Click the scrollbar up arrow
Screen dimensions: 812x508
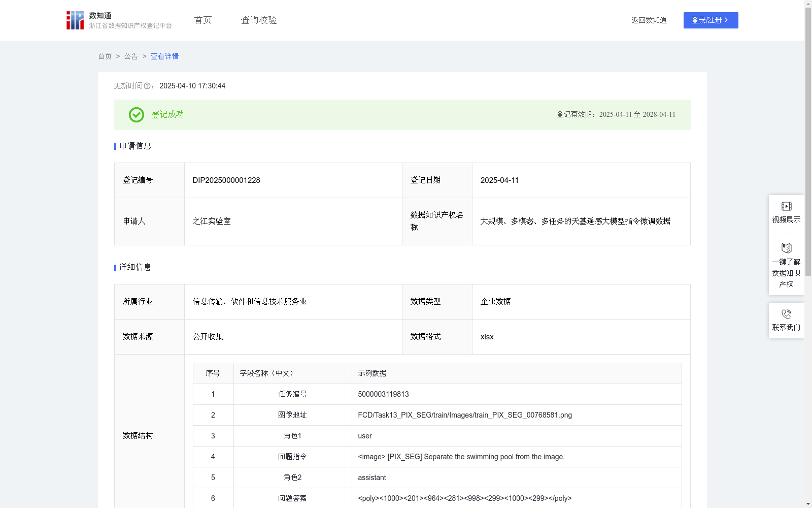(808, 4)
